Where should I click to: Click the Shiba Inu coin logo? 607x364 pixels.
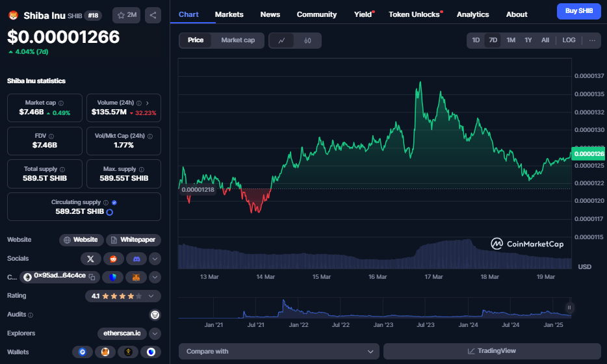[14, 16]
